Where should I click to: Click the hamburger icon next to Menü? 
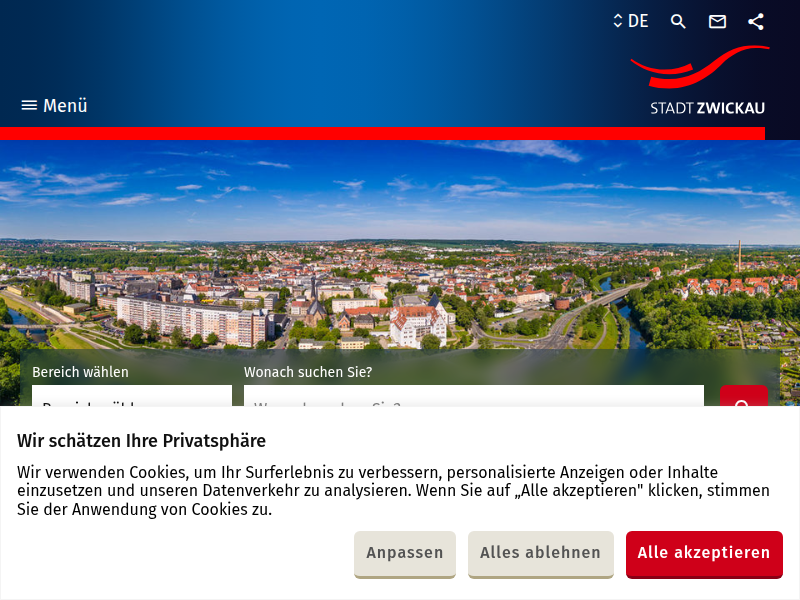coord(27,105)
